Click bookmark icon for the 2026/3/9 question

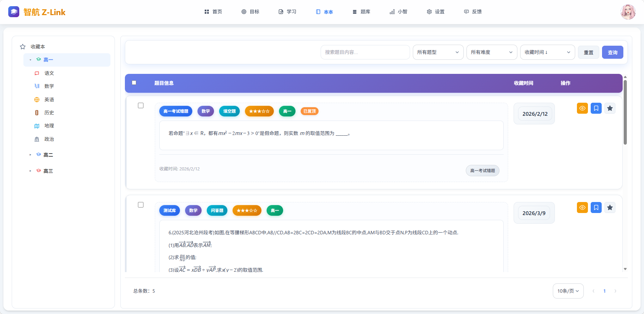pyautogui.click(x=596, y=208)
